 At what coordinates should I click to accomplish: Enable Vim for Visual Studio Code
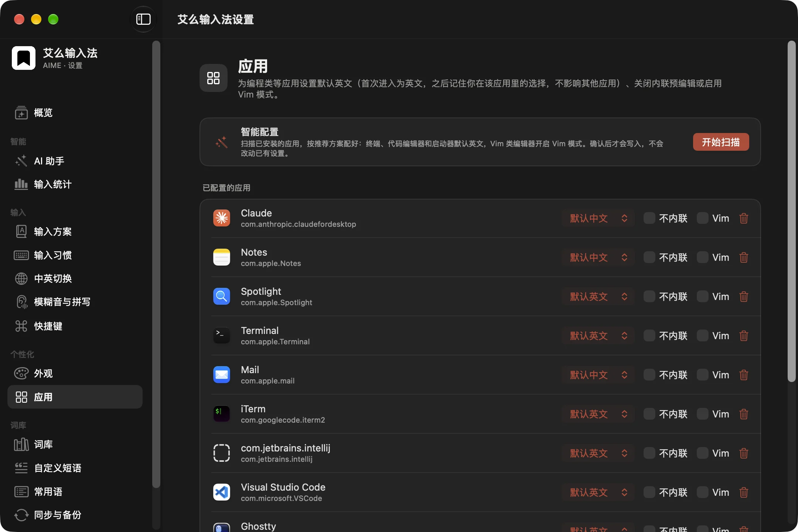[702, 492]
